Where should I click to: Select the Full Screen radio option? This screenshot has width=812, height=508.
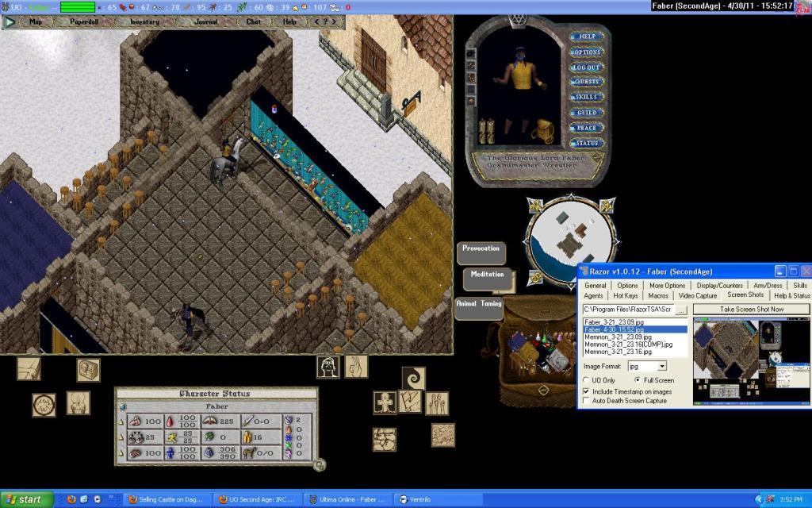638,380
